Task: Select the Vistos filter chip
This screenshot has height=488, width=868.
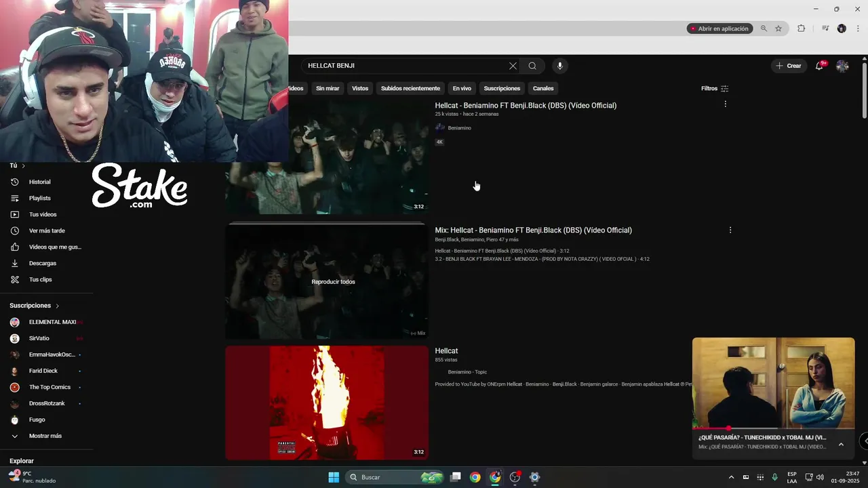Action: [360, 88]
